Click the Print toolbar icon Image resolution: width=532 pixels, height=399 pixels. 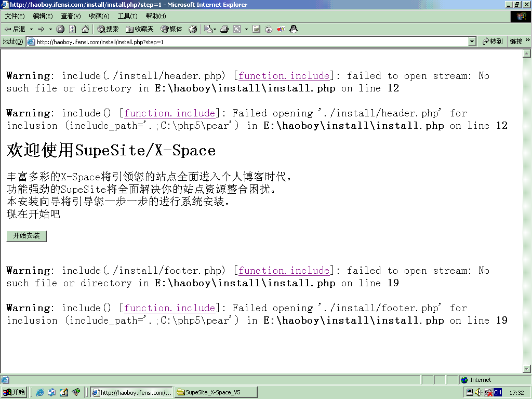(x=224, y=29)
